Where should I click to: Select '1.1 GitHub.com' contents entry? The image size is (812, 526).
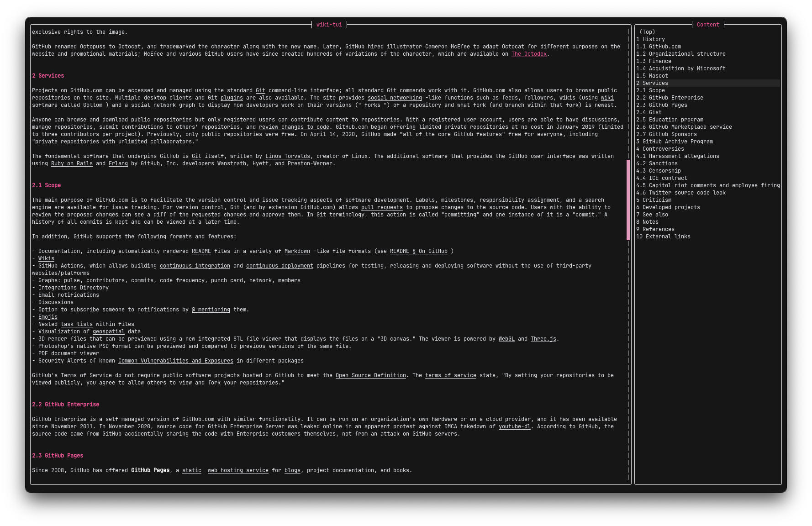point(659,47)
